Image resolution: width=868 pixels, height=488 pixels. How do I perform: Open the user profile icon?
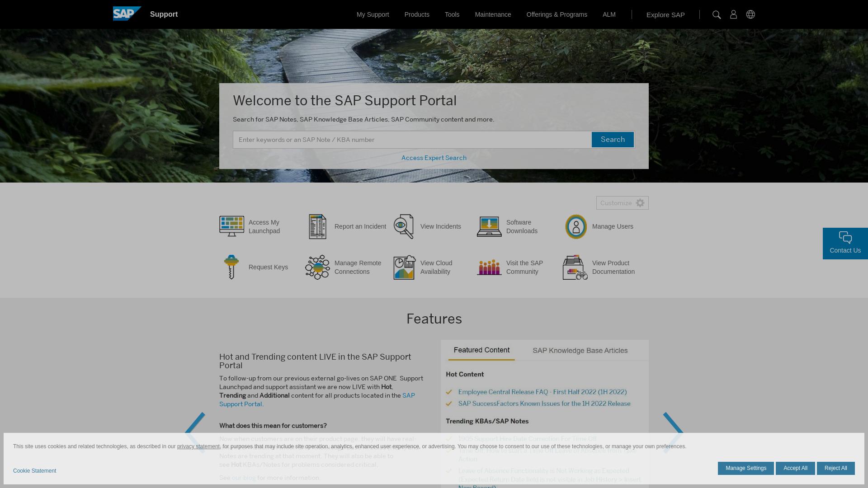(x=733, y=14)
